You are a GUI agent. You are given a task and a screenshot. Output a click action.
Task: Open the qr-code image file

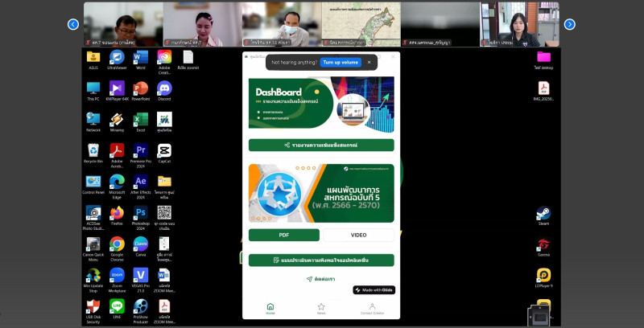pyautogui.click(x=164, y=213)
